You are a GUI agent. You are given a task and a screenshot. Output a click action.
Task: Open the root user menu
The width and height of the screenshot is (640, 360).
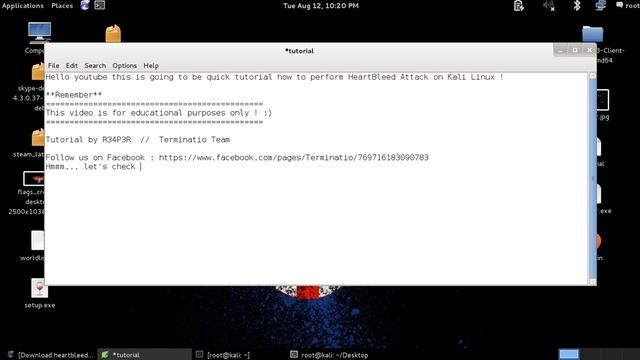628,6
